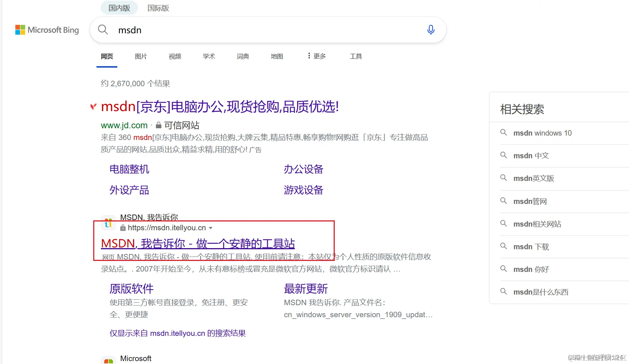Viewport: 629px width, 364px height.
Task: Click the search magnifier icon in search box
Action: [x=103, y=30]
